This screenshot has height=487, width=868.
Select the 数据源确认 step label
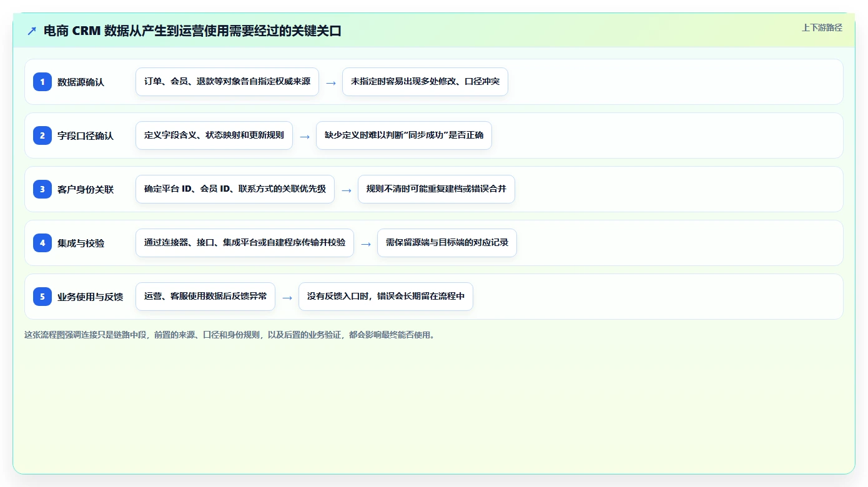pyautogui.click(x=81, y=82)
